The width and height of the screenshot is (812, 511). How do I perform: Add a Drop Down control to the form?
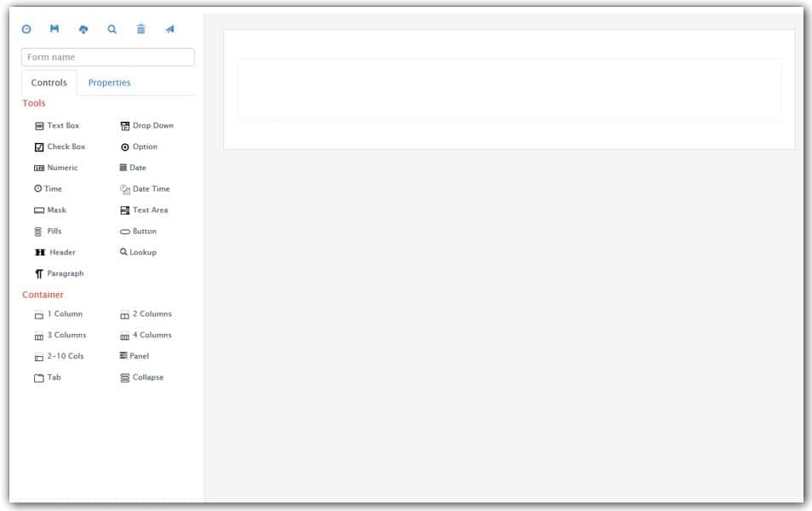coord(153,125)
